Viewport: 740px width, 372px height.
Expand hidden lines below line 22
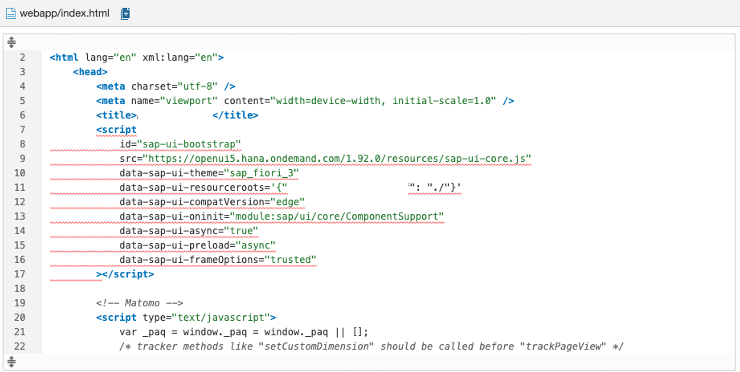pyautogui.click(x=12, y=362)
